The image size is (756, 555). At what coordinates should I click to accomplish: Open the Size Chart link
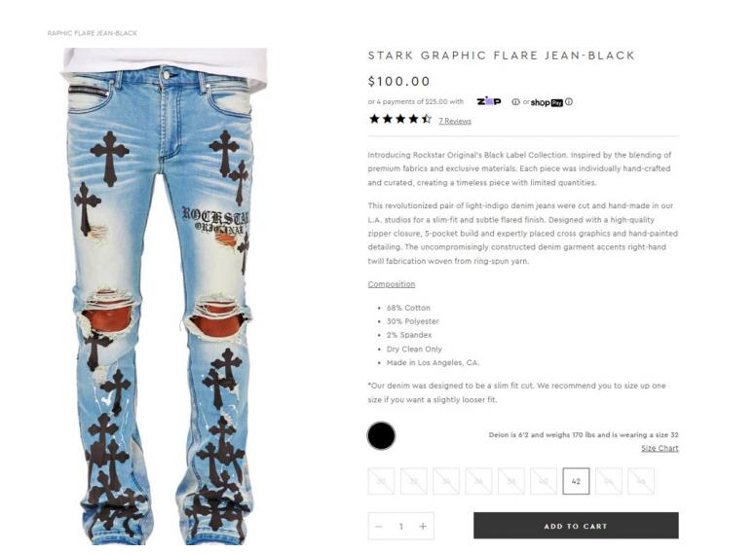[x=660, y=448]
